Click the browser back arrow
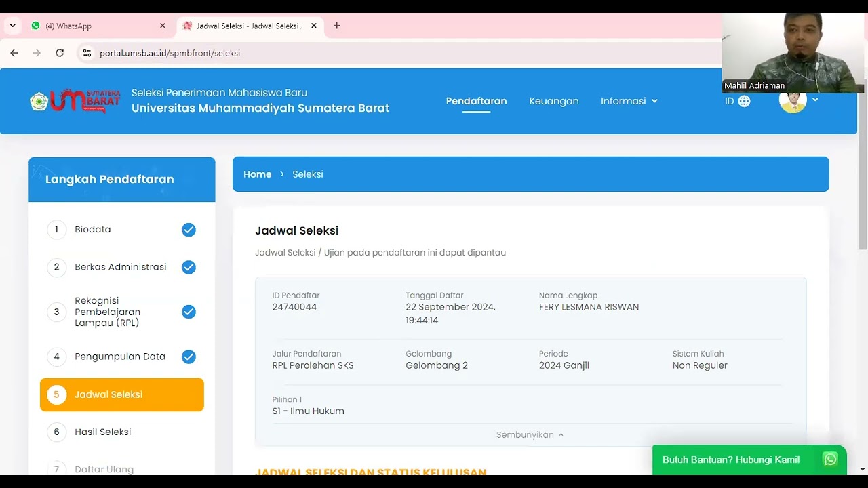 14,53
